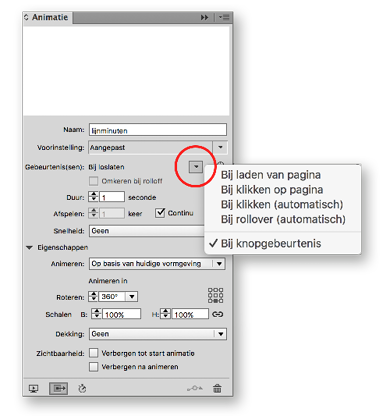The image size is (383, 419).
Task: Click the link scale proportions chain icon
Action: pos(218,314)
